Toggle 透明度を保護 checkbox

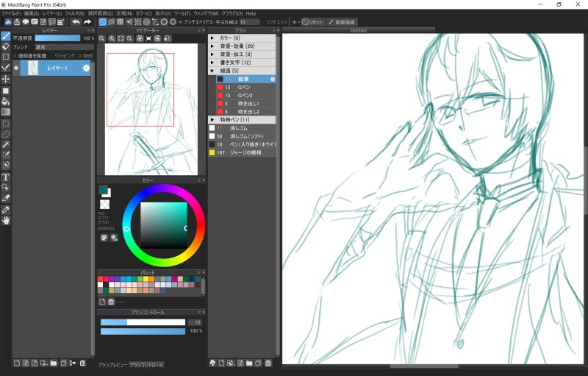point(15,56)
